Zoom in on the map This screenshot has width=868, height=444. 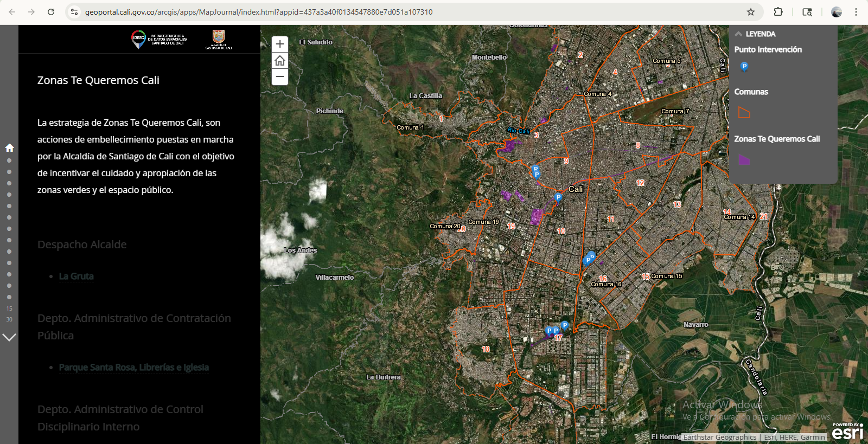tap(280, 44)
